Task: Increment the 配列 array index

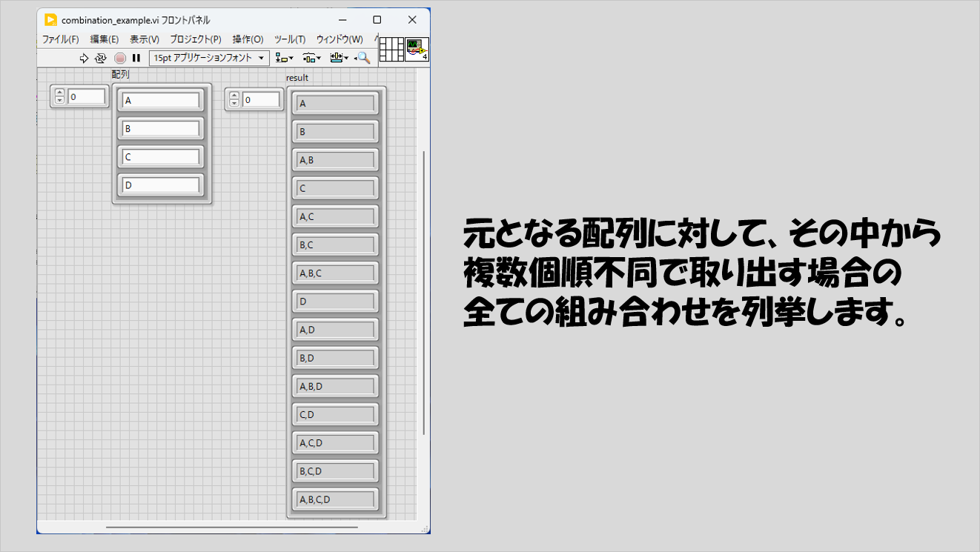Action: tap(60, 93)
